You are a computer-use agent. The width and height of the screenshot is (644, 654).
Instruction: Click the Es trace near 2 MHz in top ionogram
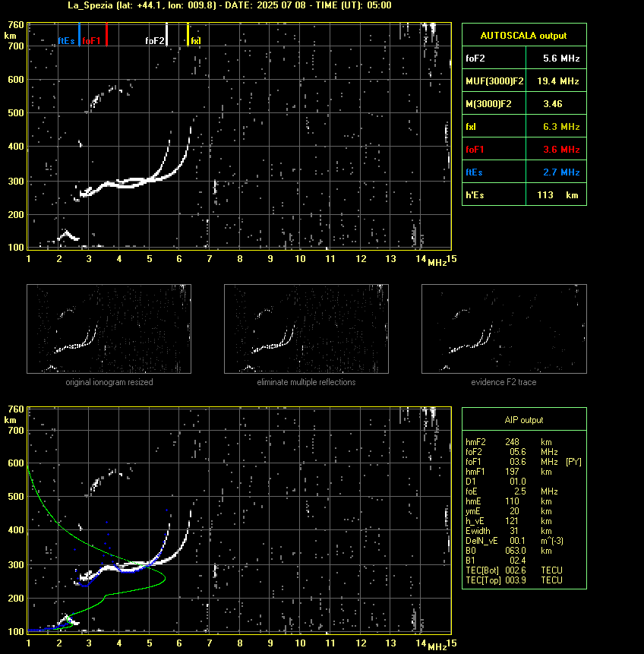(x=67, y=235)
